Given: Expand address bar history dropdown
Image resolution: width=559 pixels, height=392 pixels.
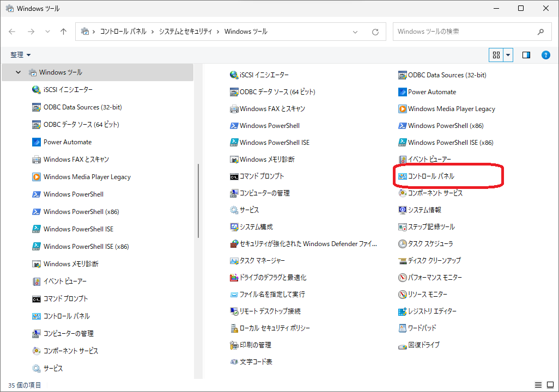Looking at the screenshot, I should pyautogui.click(x=357, y=32).
